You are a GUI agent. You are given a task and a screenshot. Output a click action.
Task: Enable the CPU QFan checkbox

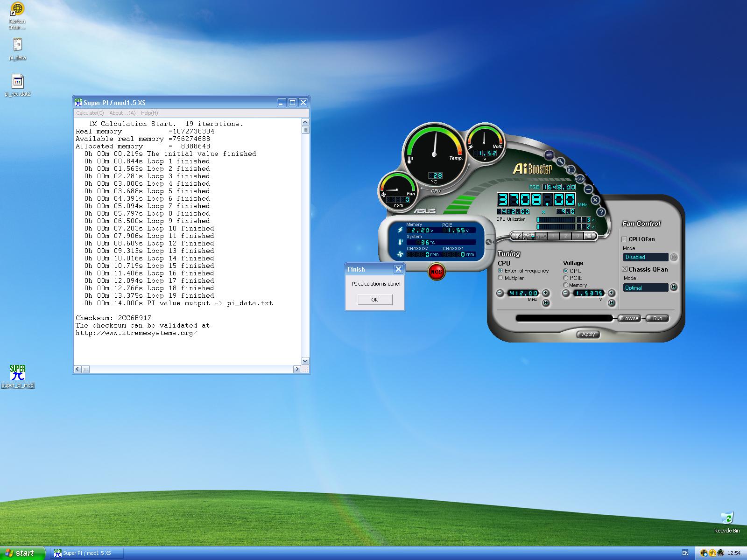point(624,239)
